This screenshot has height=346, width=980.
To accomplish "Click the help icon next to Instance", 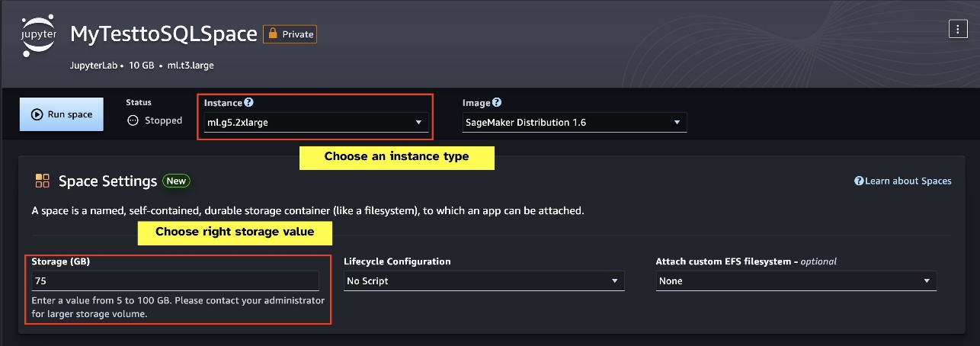I will 248,102.
